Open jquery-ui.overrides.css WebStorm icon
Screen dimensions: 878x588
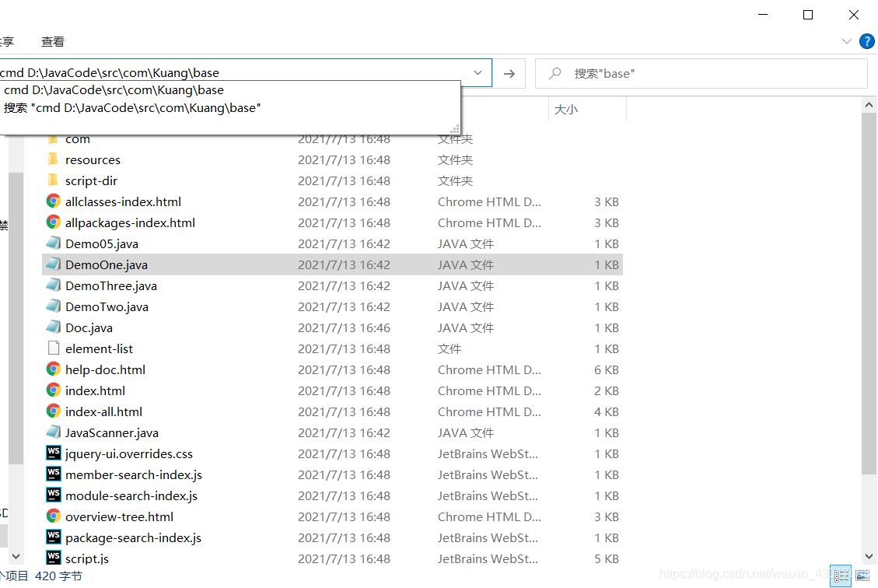pyautogui.click(x=52, y=453)
